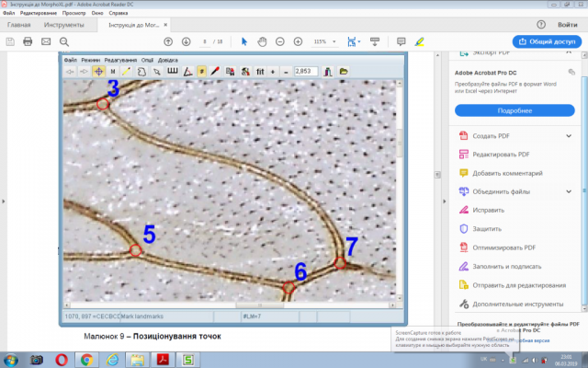The height and width of the screenshot is (368, 588).
Task: Click the Print icon in Acrobat toolbar
Action: point(28,41)
